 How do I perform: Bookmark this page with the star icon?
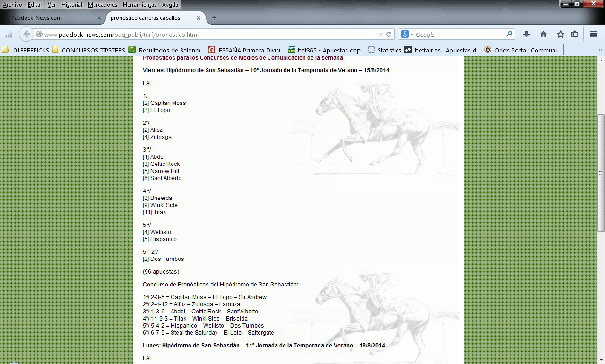point(561,34)
